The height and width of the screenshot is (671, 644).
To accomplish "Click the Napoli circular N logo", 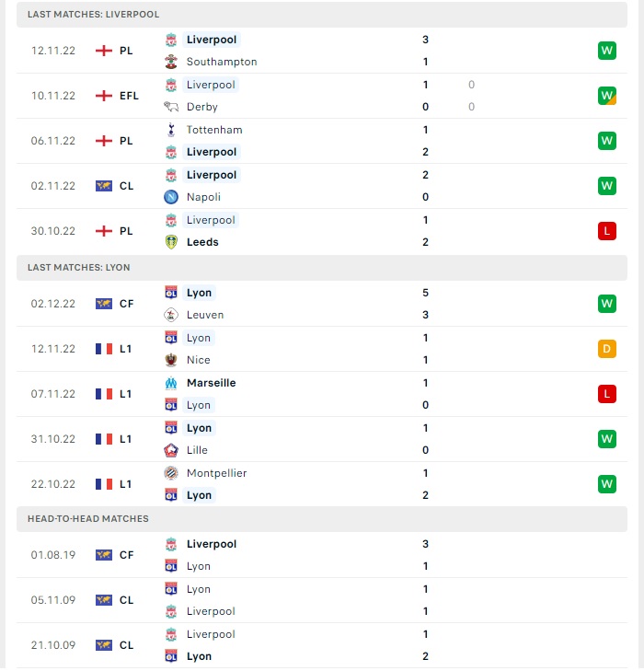I will click(171, 197).
